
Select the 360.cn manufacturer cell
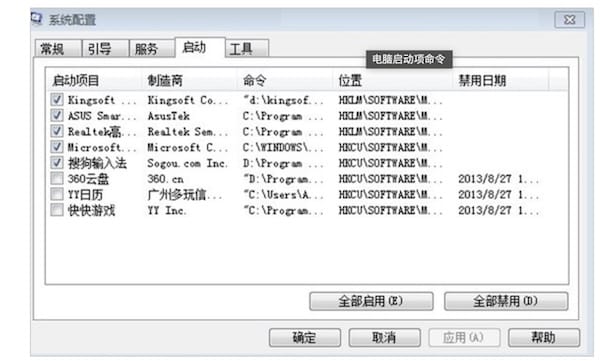pyautogui.click(x=166, y=179)
